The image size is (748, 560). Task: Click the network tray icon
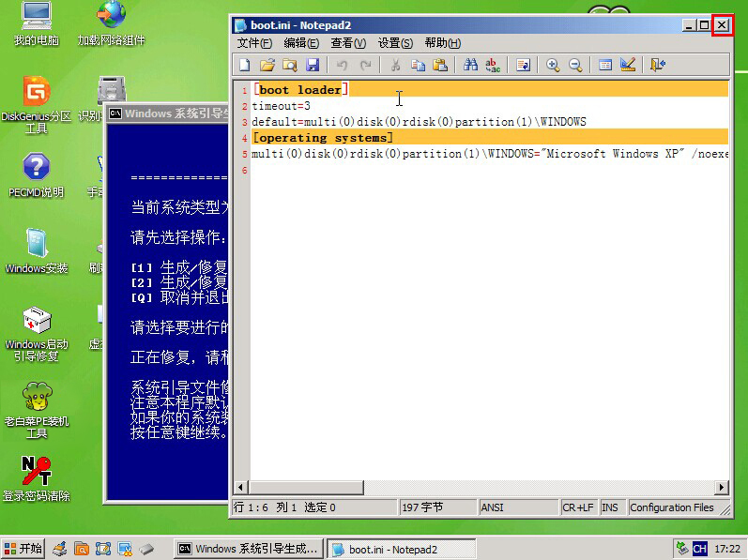point(682,549)
